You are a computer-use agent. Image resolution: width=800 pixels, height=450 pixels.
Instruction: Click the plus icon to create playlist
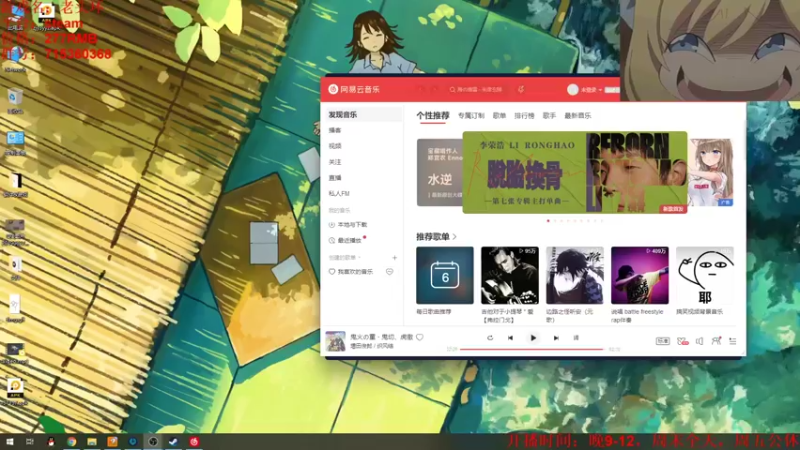(394, 258)
